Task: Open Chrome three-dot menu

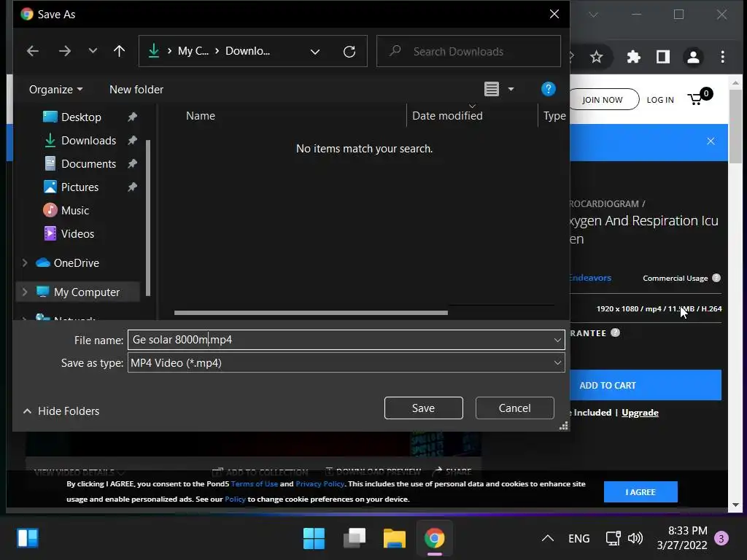Action: click(723, 57)
